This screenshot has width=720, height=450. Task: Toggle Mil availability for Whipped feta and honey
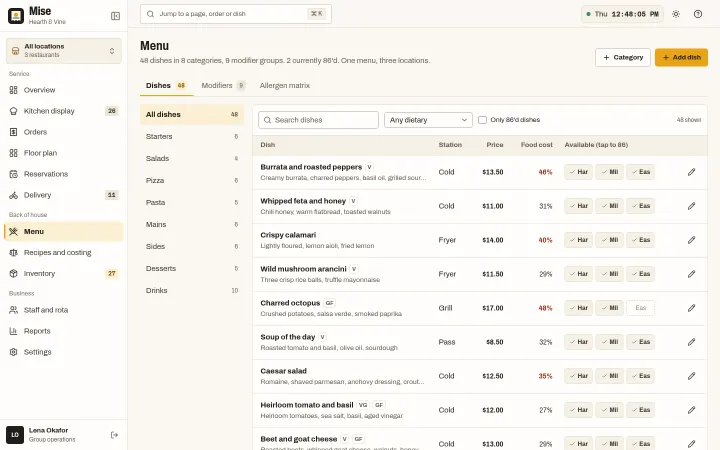[x=610, y=206]
